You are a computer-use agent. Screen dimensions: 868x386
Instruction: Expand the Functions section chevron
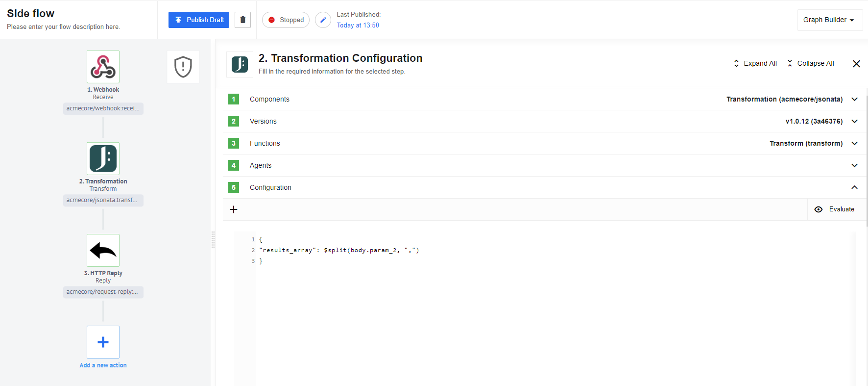click(854, 143)
